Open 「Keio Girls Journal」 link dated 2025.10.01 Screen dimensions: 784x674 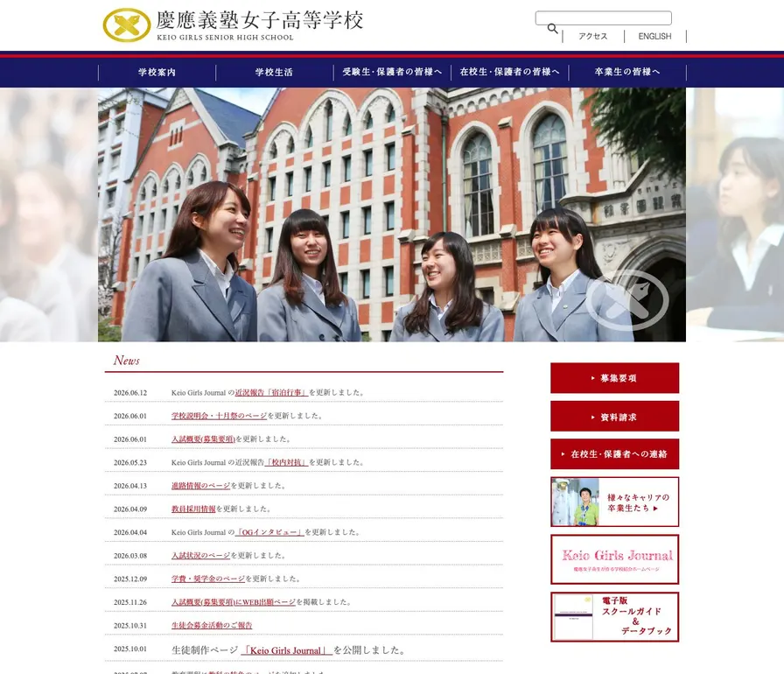point(286,650)
